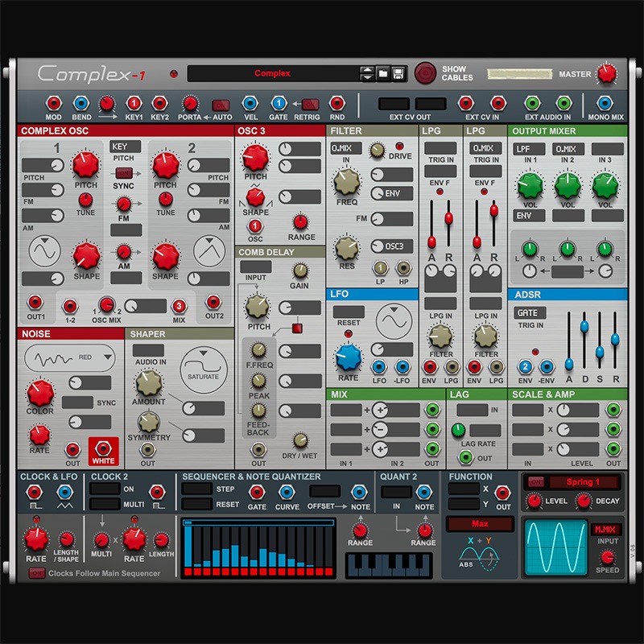644x644 pixels.
Task: Click the LPF output mixer IN 1 field
Action: click(x=529, y=149)
